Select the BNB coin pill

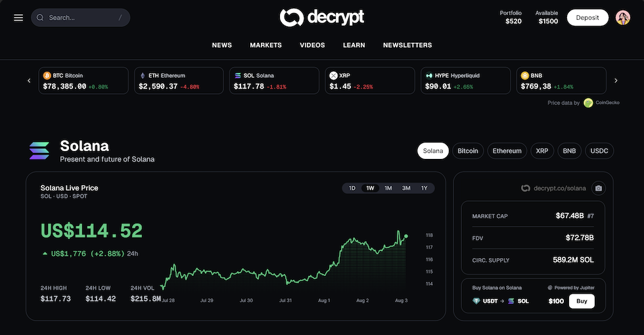point(569,150)
